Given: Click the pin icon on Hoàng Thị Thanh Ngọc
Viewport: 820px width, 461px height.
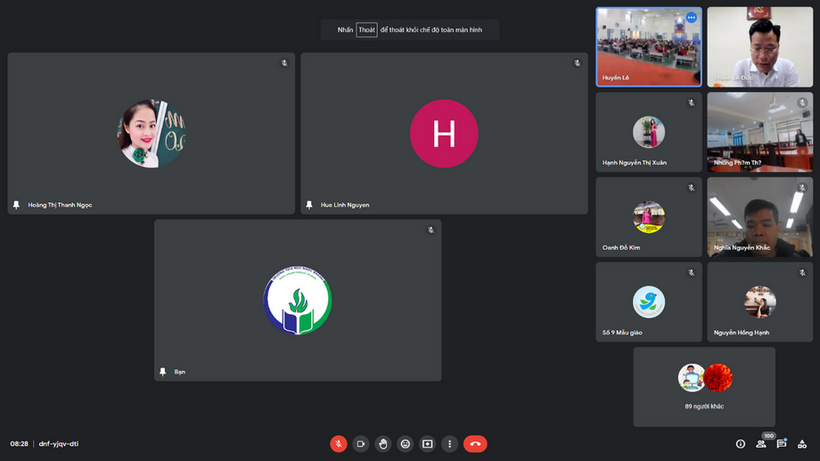Looking at the screenshot, I should (x=17, y=204).
